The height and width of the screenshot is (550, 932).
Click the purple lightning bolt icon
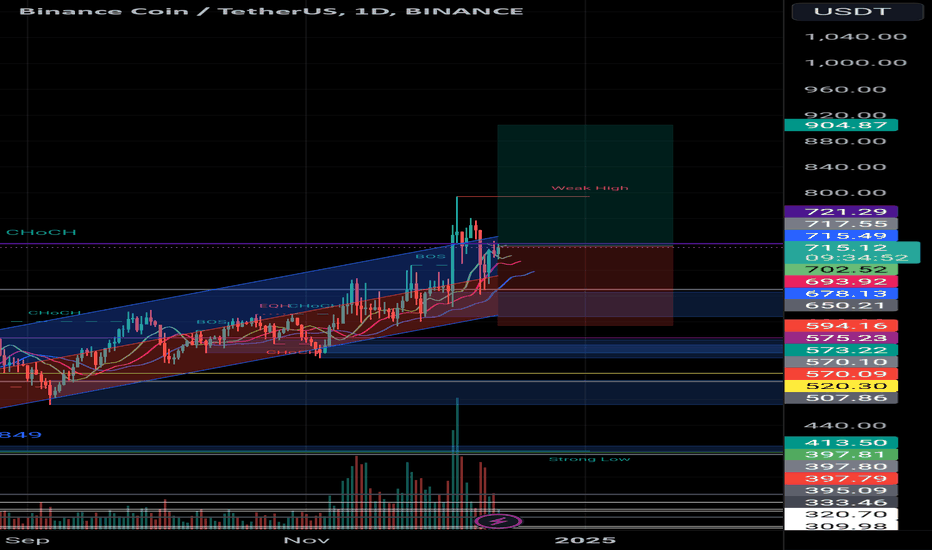click(499, 522)
